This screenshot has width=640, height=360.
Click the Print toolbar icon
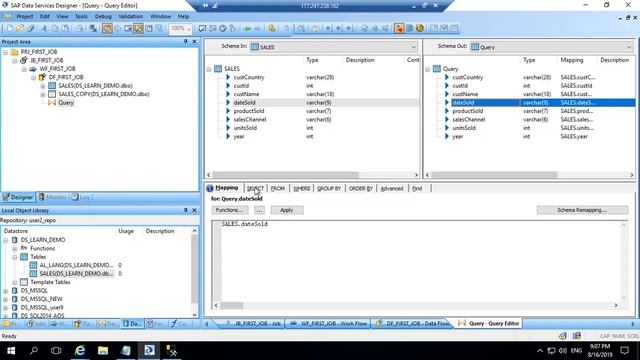(x=79, y=28)
